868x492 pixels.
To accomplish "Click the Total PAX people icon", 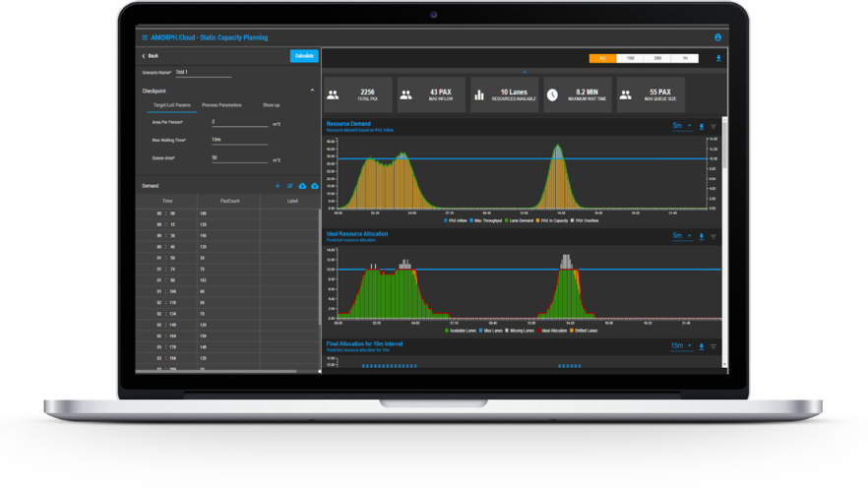I will click(333, 95).
